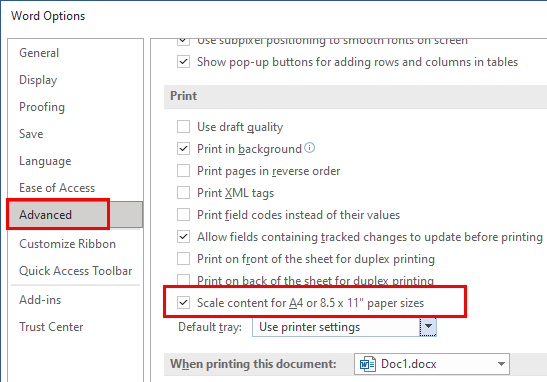This screenshot has width=547, height=382.
Task: Uncheck Print in background
Action: (x=183, y=149)
